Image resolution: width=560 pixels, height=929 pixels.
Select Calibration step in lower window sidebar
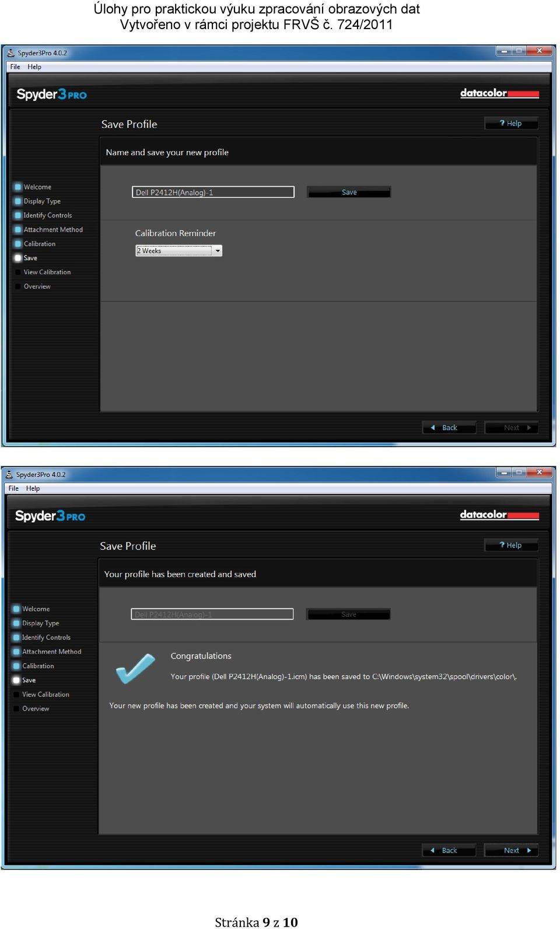click(34, 665)
